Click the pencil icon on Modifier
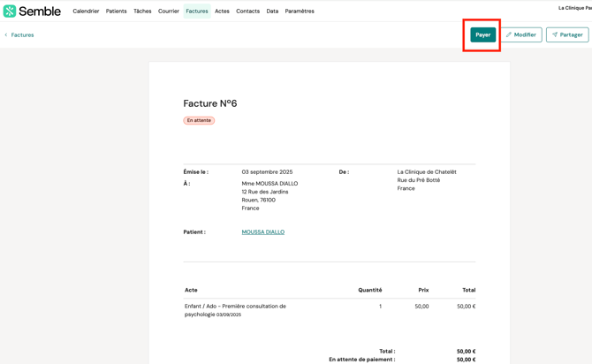 coord(509,35)
